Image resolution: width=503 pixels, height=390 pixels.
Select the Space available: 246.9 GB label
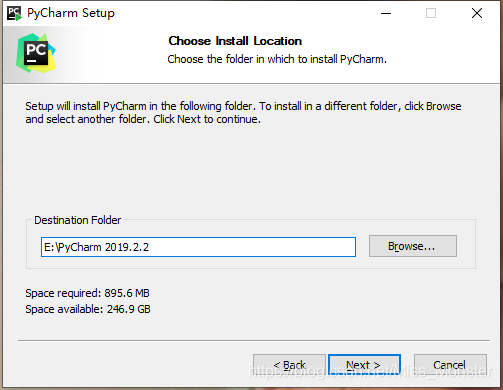pos(88,309)
